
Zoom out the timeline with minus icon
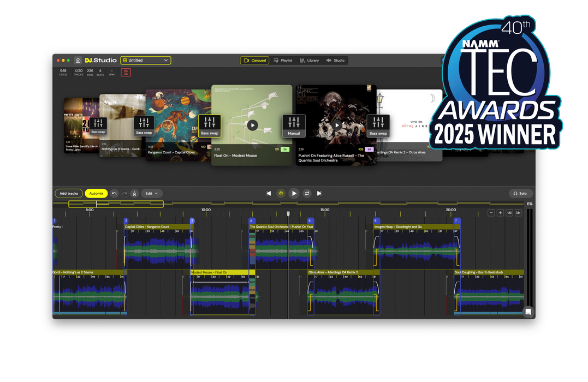[x=491, y=213]
